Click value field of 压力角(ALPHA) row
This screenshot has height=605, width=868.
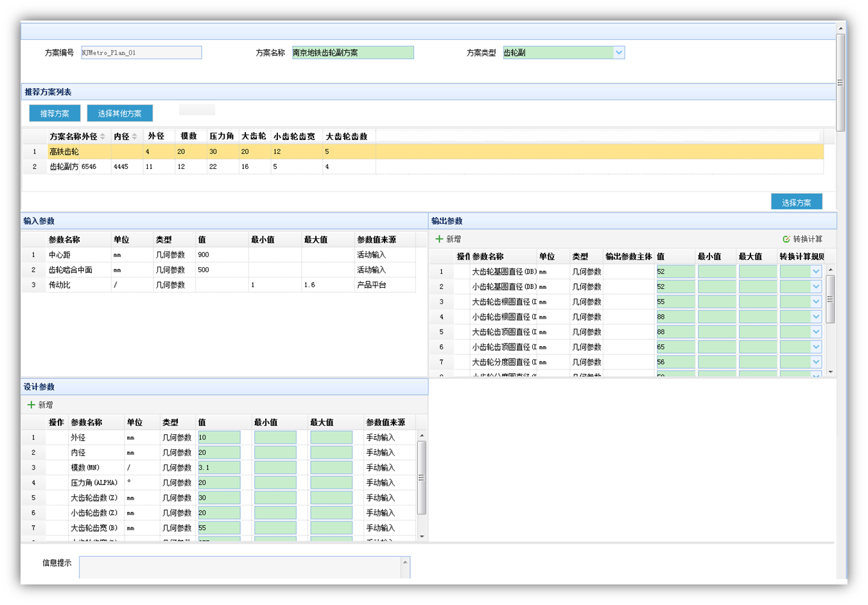pos(219,483)
